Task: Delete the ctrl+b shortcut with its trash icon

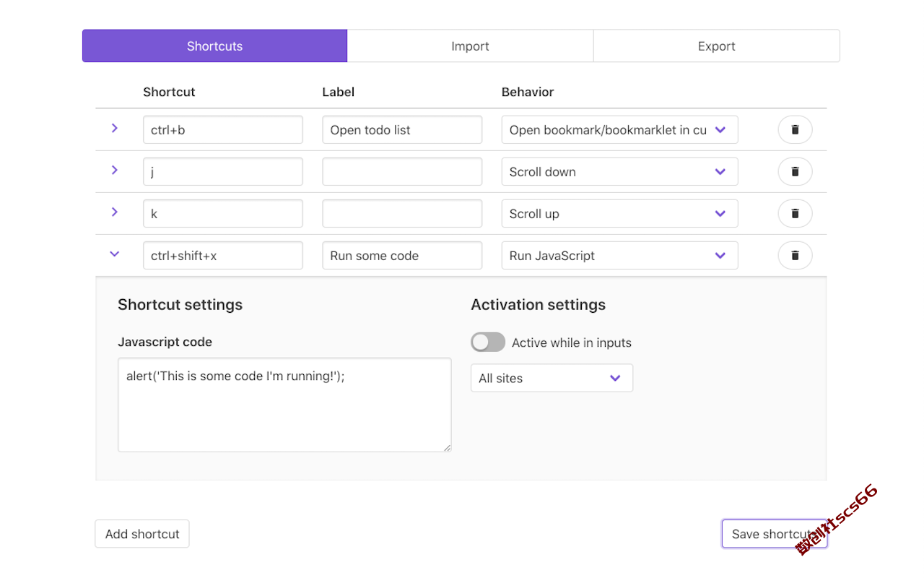Action: [795, 130]
